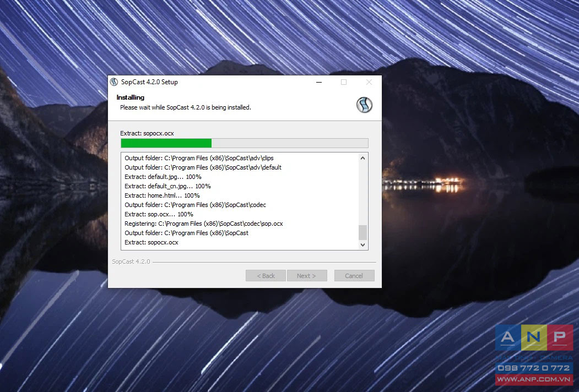
Task: Click the green installation progress bar
Action: (245, 143)
